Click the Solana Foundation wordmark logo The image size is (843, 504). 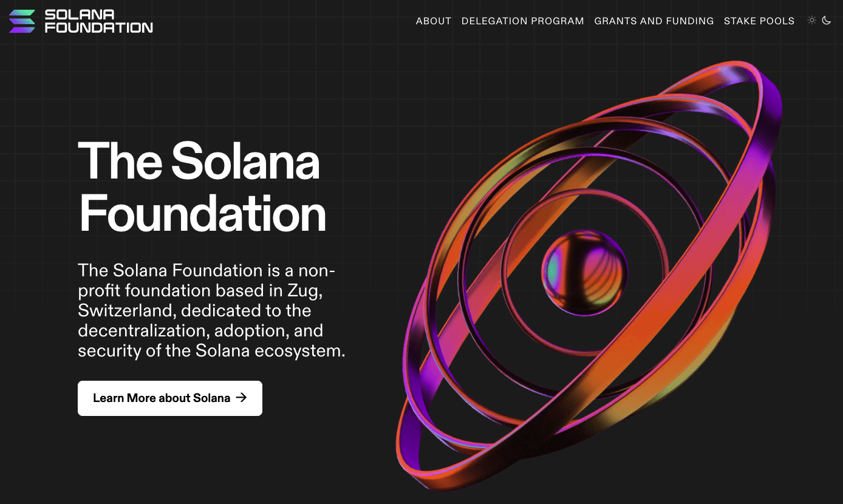click(99, 21)
